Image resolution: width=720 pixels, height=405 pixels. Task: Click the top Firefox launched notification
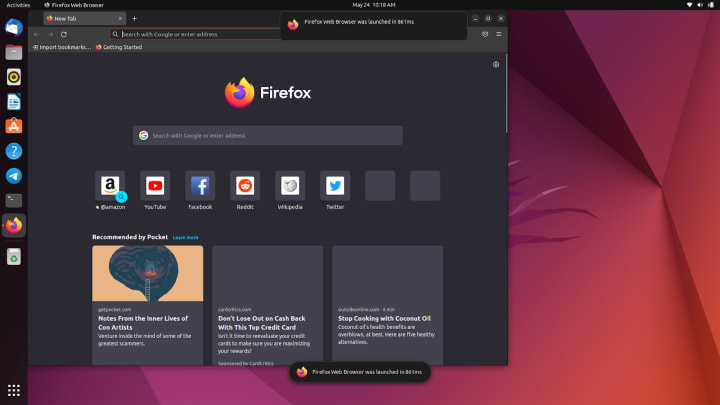tap(374, 25)
